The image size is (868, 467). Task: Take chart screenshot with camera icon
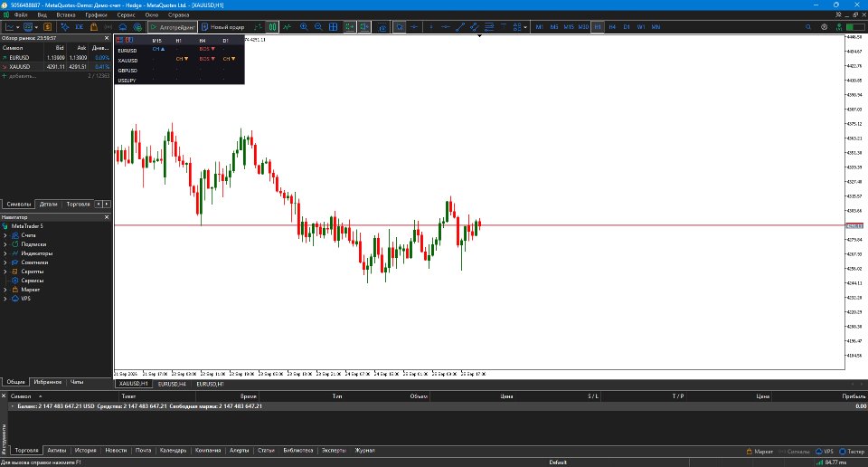click(x=382, y=26)
